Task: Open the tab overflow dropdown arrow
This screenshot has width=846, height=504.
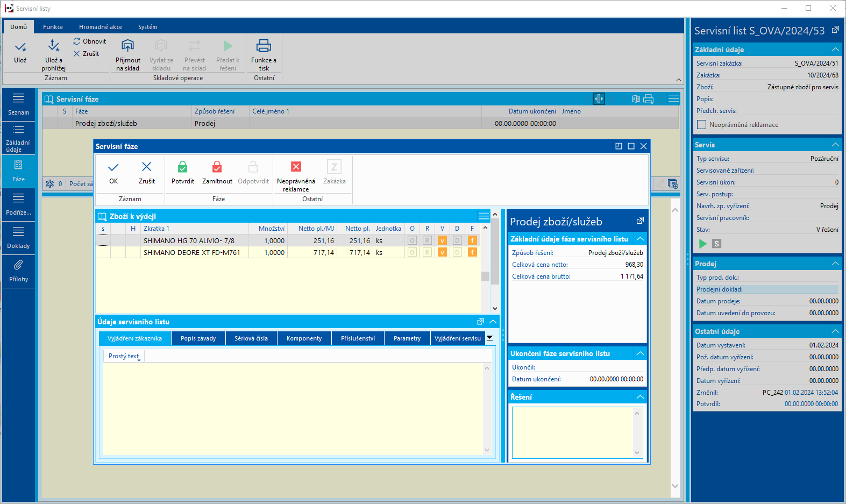Action: coord(489,338)
